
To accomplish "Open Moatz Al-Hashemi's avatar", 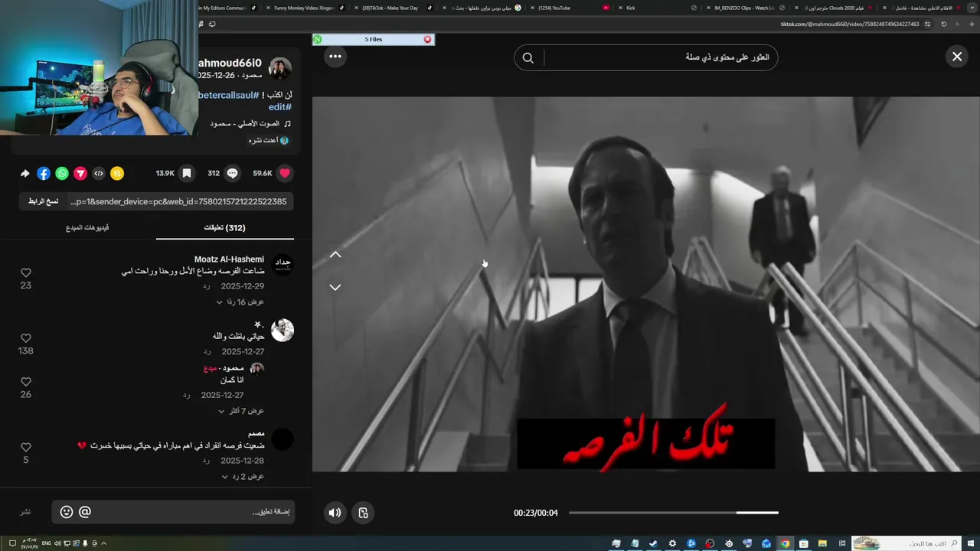I will [x=283, y=265].
